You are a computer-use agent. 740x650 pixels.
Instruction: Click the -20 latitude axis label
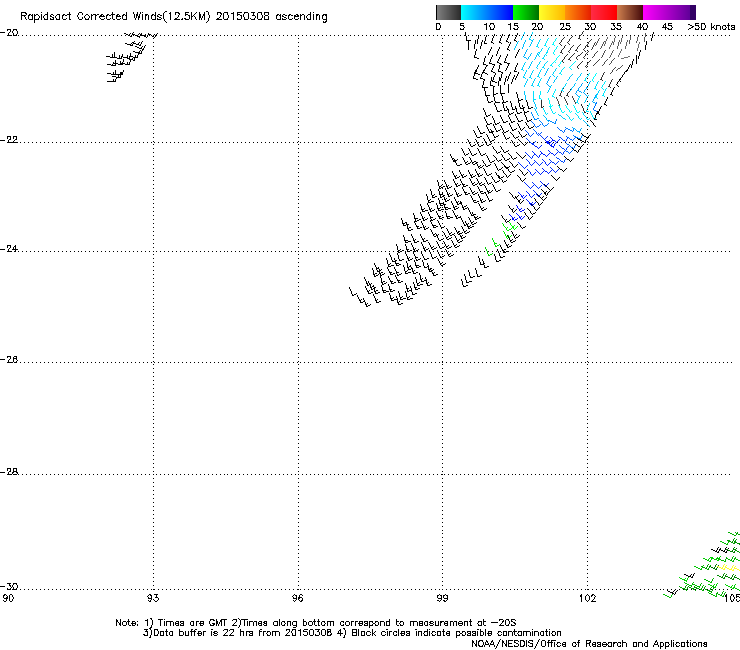point(9,33)
